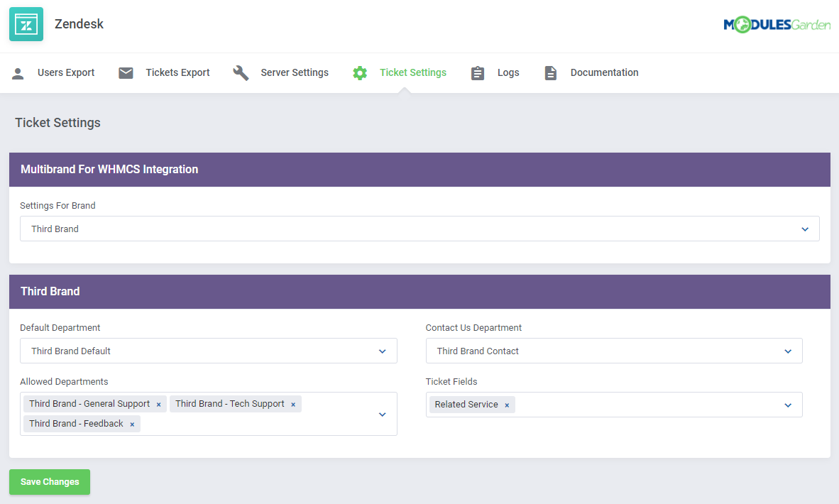Remove the Third Brand - Tech Support chip

click(x=292, y=403)
